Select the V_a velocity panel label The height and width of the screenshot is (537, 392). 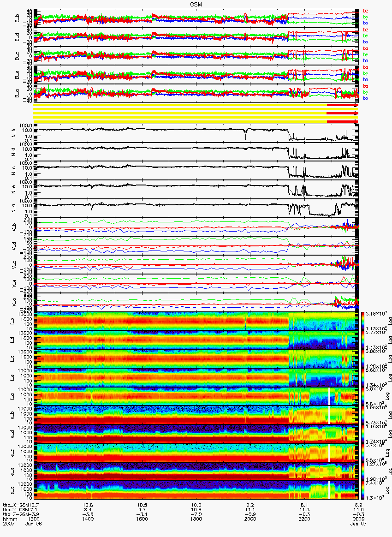14,302
